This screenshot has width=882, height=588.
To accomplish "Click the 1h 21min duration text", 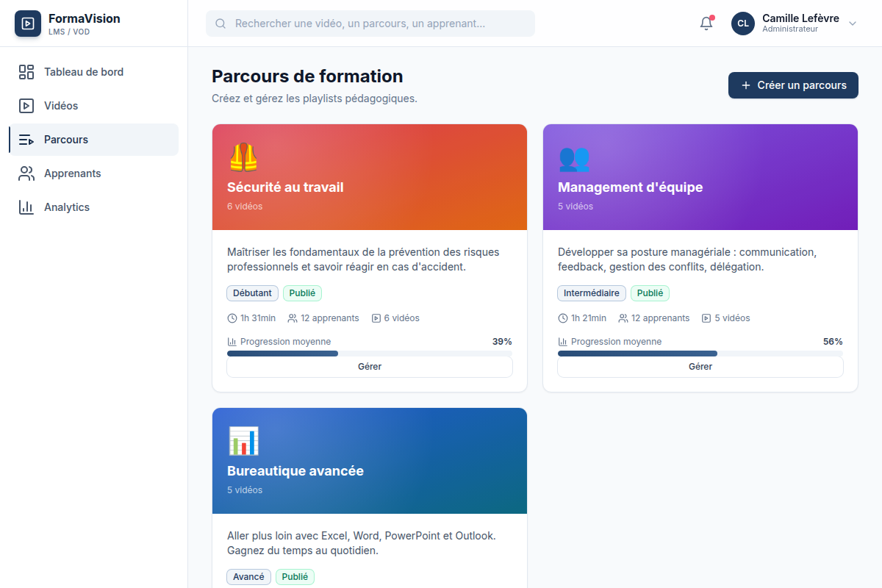I will [589, 318].
